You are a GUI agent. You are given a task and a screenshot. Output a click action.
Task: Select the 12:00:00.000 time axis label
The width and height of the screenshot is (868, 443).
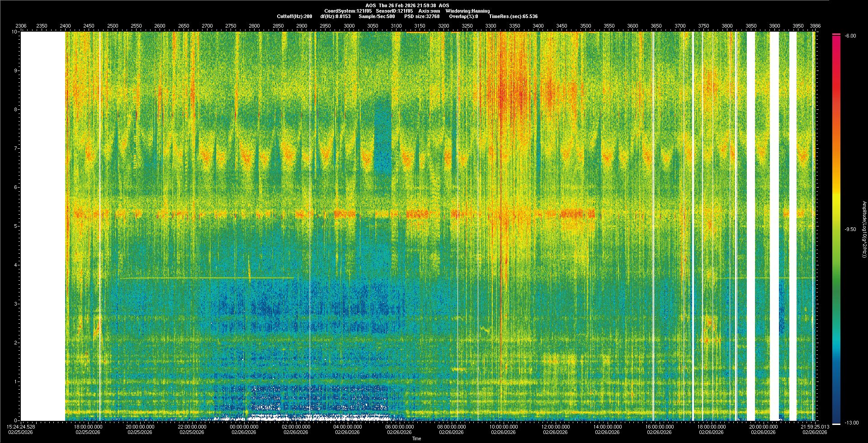tap(555, 426)
